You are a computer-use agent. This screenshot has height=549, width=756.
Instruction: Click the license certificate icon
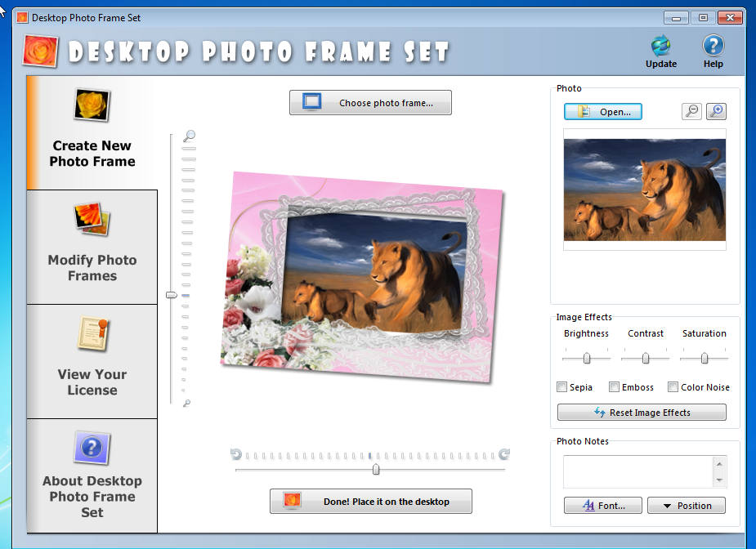[94, 333]
